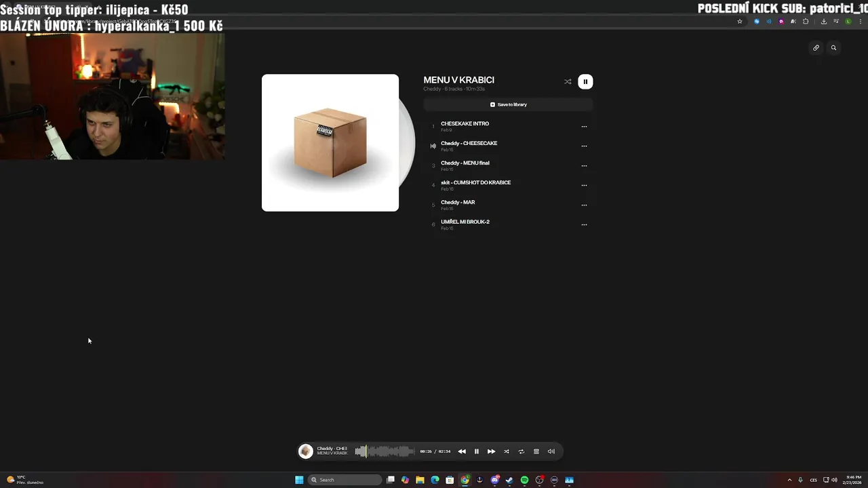Open options menu for Cheddy - MAR

584,205
